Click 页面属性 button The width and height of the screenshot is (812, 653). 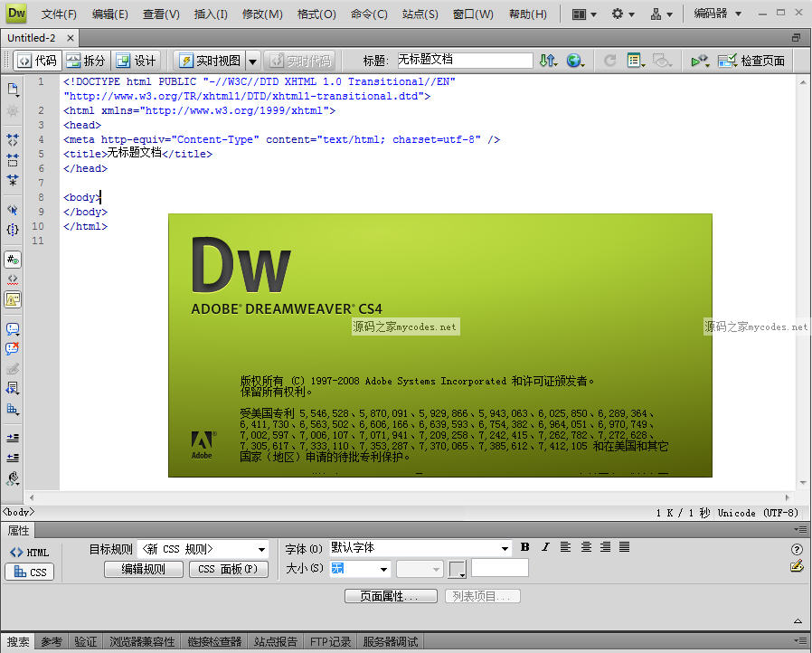[391, 596]
